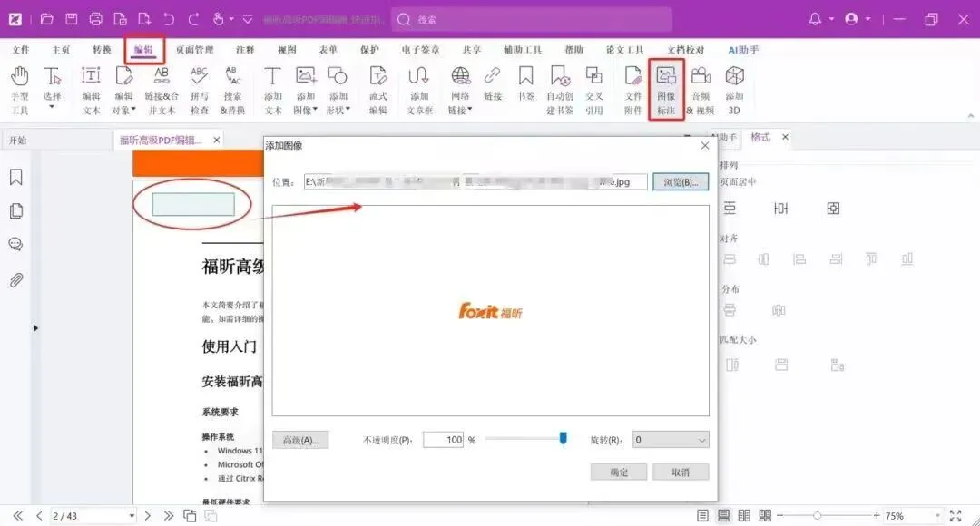Confirm with OK (确定) button
The height and width of the screenshot is (526, 980).
pos(619,472)
